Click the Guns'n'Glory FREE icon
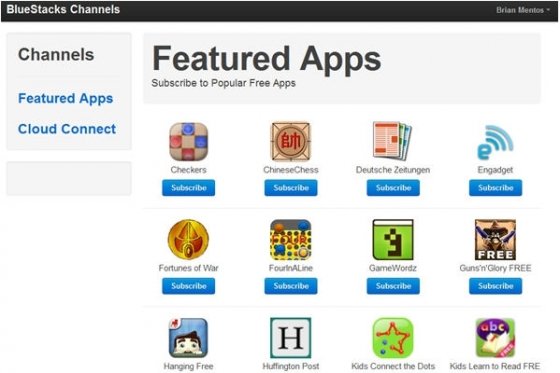560x373 pixels. [495, 240]
